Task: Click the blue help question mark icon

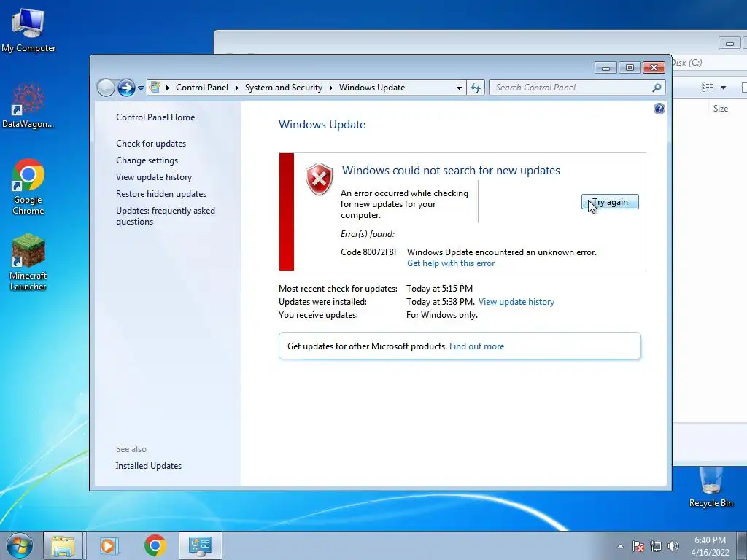Action: point(659,109)
